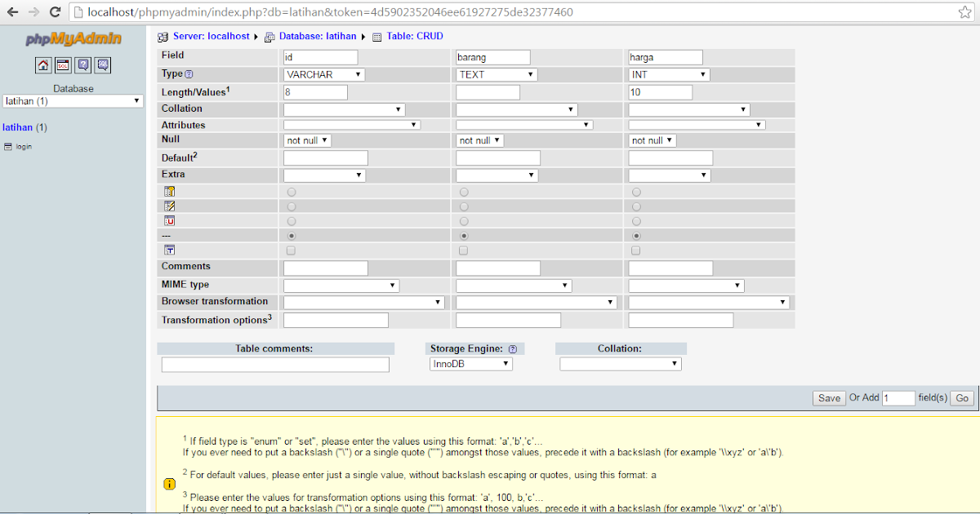This screenshot has width=980, height=514.
Task: Open MySQL documentation via SQL speech bubble icon
Action: point(103,64)
